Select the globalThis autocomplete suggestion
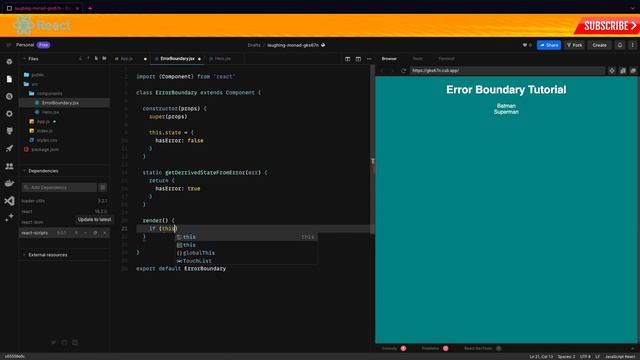 pos(246,253)
